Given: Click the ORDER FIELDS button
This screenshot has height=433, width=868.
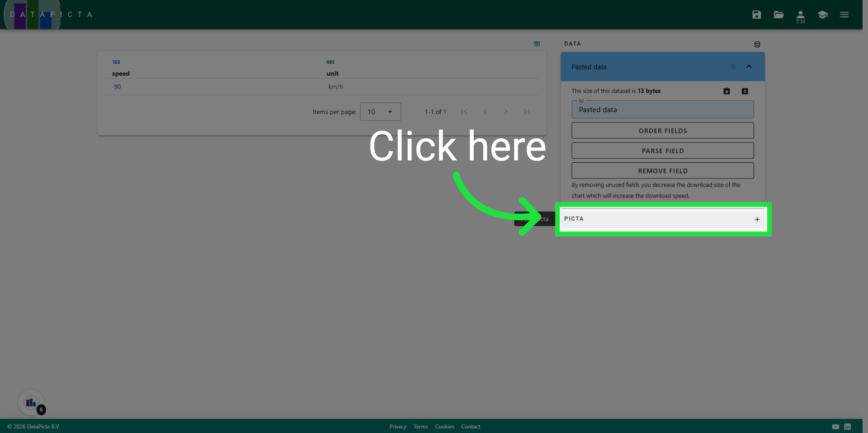Looking at the screenshot, I should tap(662, 131).
